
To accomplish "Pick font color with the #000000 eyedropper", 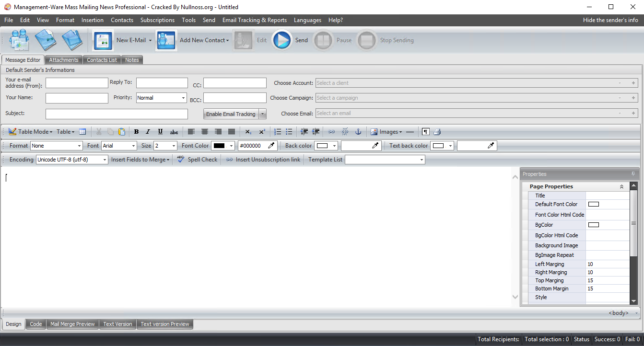I will 271,146.
